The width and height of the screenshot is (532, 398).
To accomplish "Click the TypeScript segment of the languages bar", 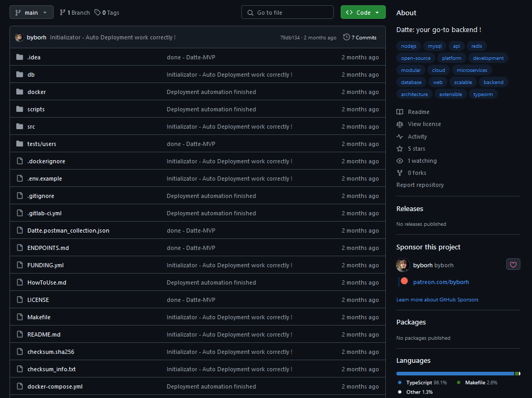I will coord(455,373).
